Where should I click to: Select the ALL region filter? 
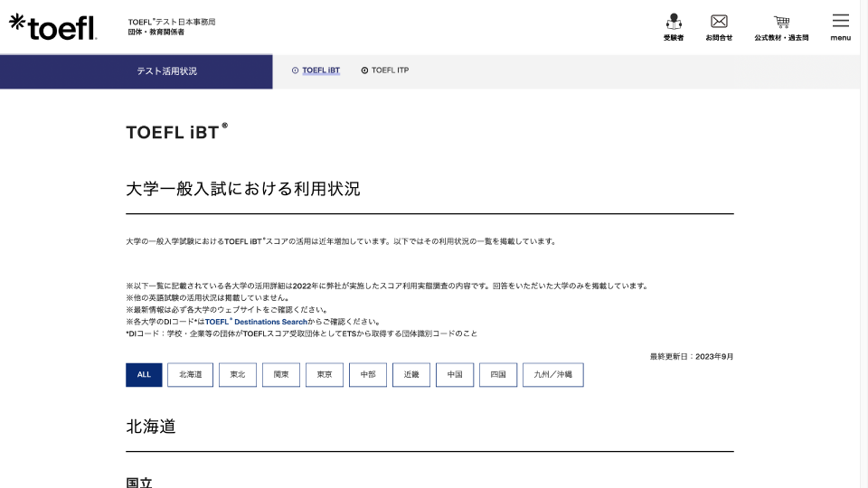[144, 374]
